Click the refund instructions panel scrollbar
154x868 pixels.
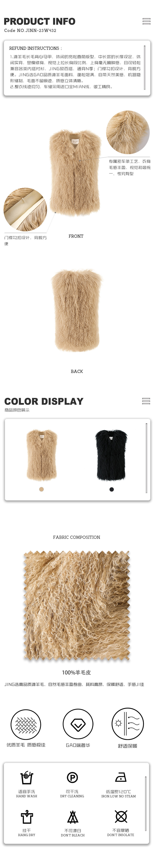coord(145,67)
